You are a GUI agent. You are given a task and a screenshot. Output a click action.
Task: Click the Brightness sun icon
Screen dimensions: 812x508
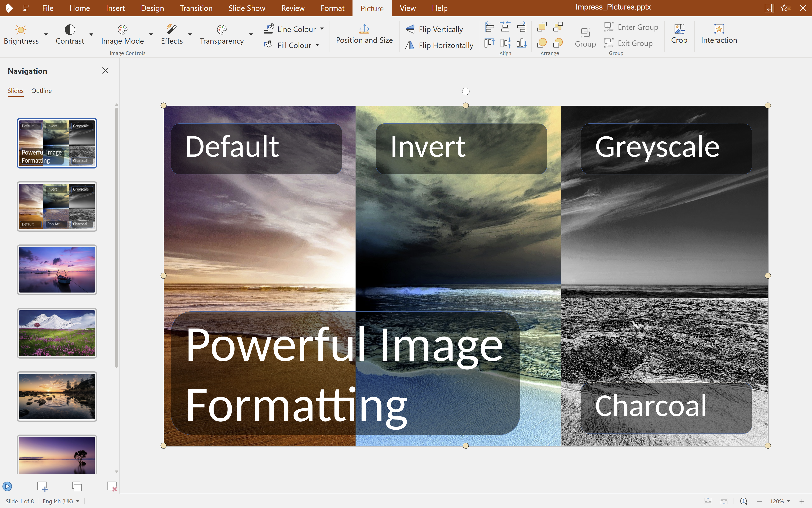[x=21, y=30]
